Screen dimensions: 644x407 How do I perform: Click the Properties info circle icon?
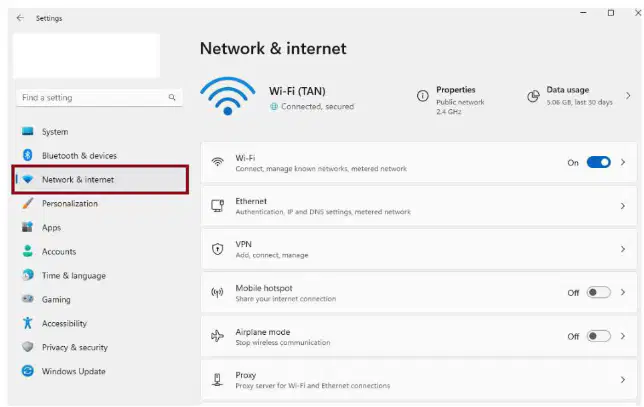point(423,96)
